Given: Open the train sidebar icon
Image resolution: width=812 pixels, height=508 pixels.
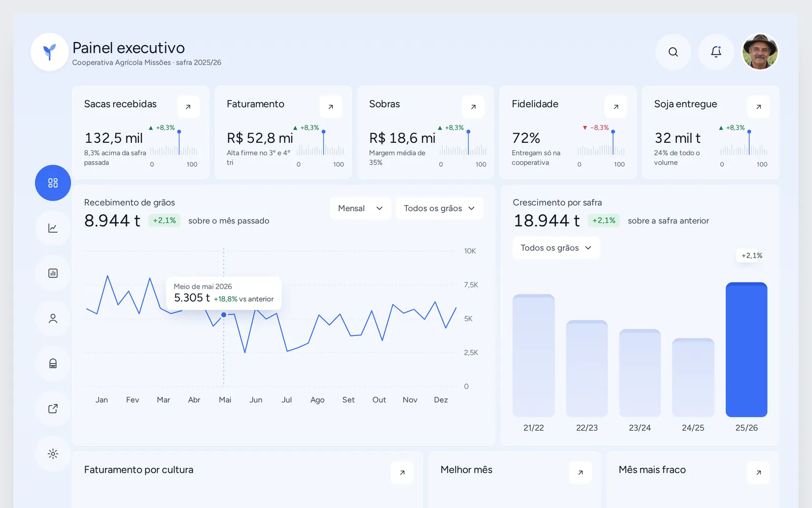Looking at the screenshot, I should click(53, 364).
